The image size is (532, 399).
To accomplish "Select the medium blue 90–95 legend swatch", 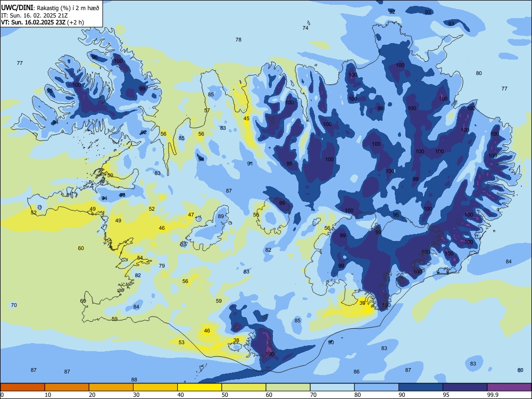I will point(421,387).
